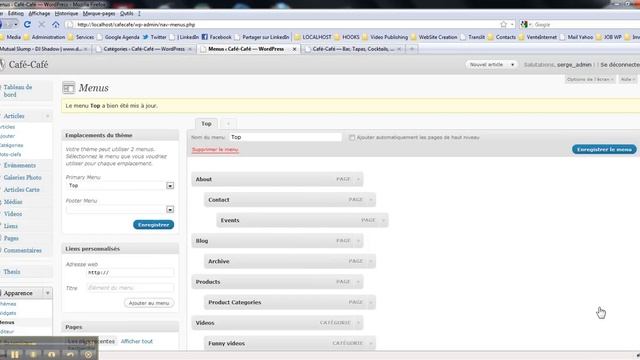
Task: Reload the page with the refresh icon
Action: [x=27, y=24]
